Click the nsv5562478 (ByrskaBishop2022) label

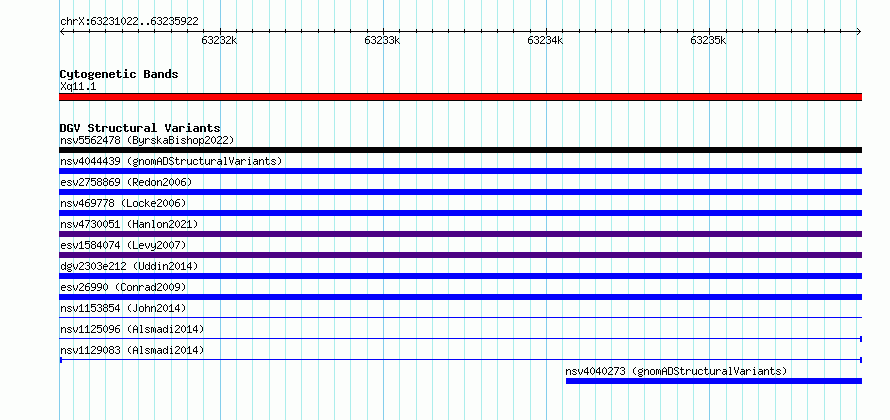click(147, 140)
